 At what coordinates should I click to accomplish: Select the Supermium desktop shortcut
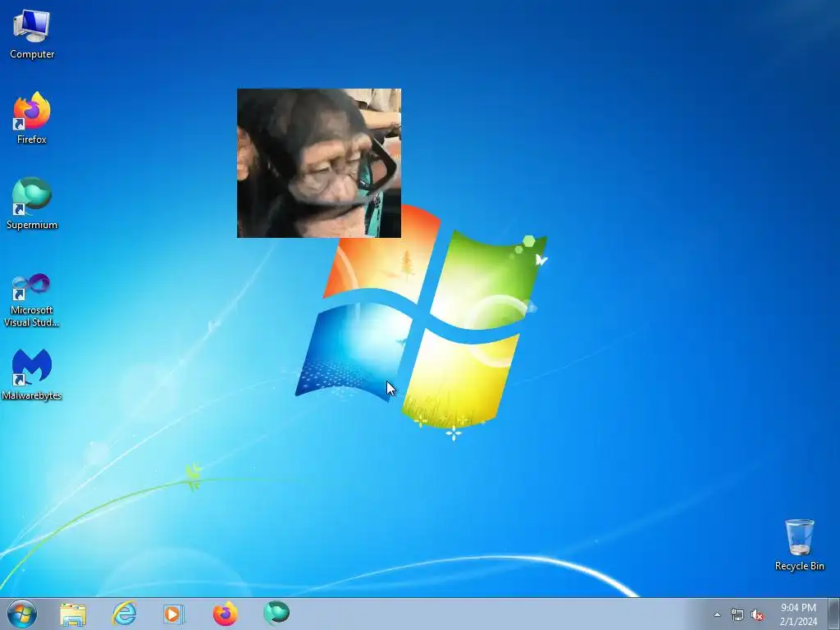click(32, 203)
